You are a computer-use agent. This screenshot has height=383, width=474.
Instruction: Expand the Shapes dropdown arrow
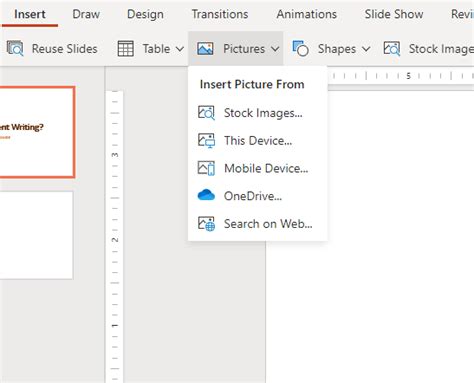pyautogui.click(x=366, y=49)
